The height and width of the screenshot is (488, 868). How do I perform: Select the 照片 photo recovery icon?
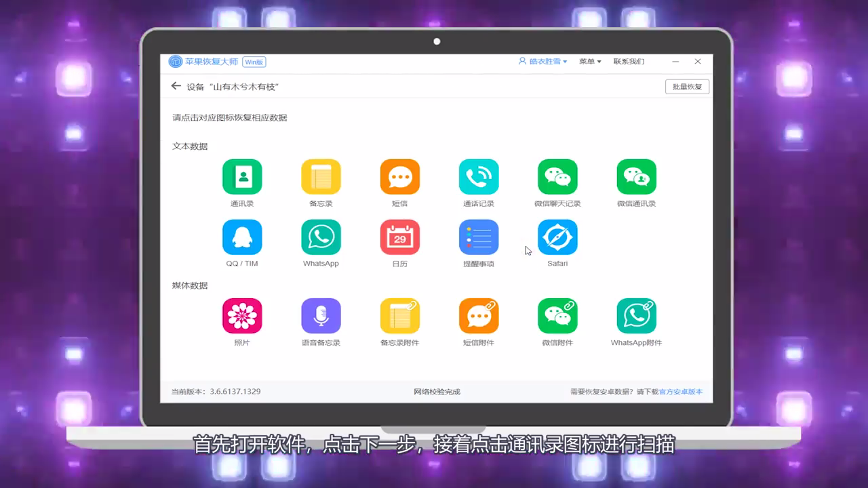tap(242, 316)
